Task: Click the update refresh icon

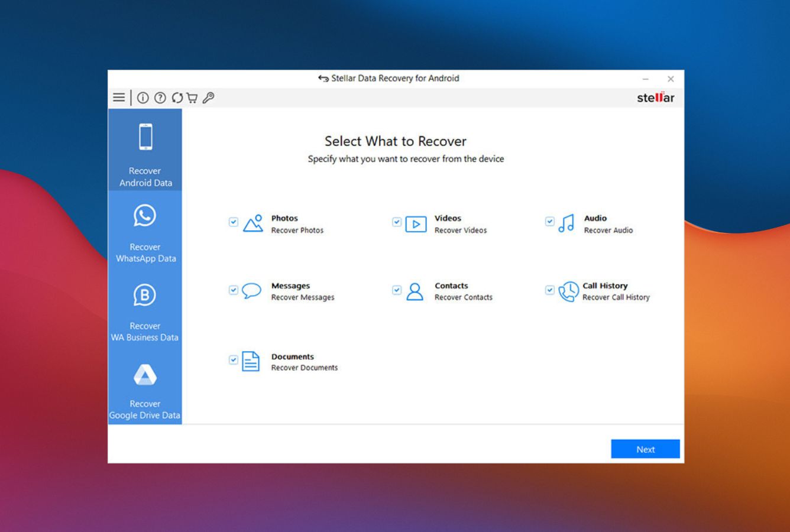Action: pyautogui.click(x=177, y=98)
